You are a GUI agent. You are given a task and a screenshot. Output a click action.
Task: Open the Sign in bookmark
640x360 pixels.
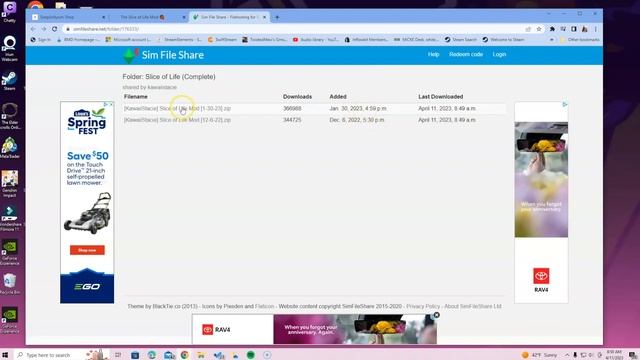click(x=41, y=40)
